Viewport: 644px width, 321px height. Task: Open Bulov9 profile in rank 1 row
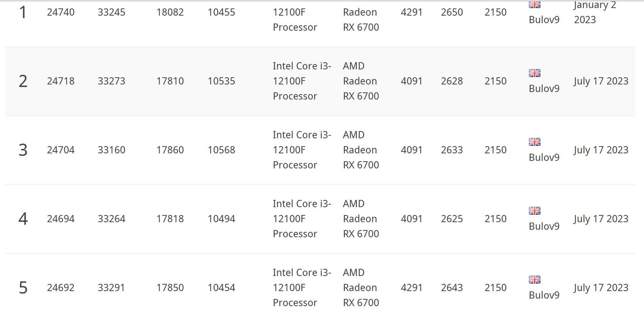(544, 20)
